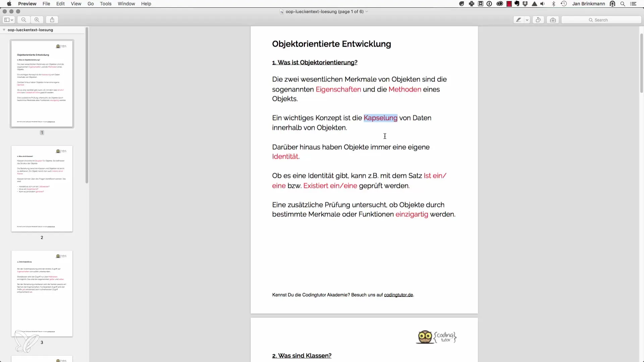Click the Jan Brinkmann user menu
The image size is (644, 362).
point(588,4)
